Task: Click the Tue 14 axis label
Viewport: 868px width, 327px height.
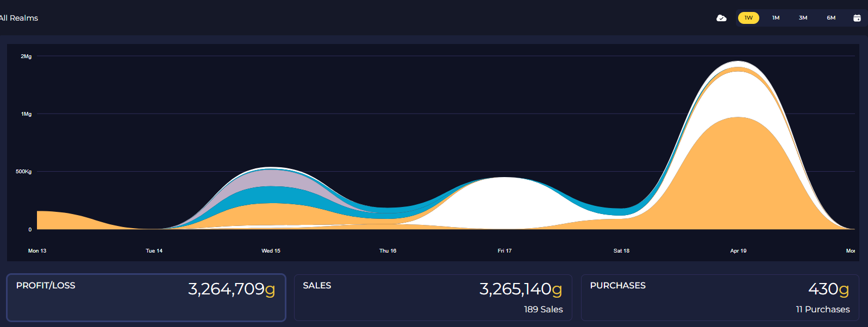Action: 154,251
